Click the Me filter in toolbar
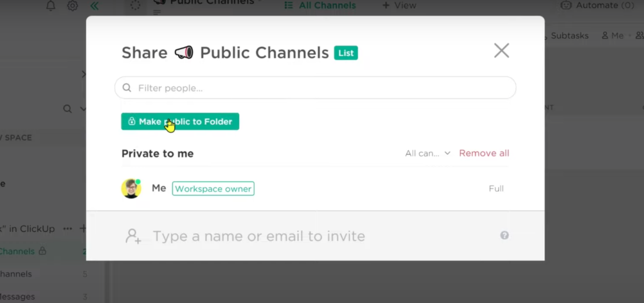Screen dimensions: 644x303 click(x=613, y=36)
